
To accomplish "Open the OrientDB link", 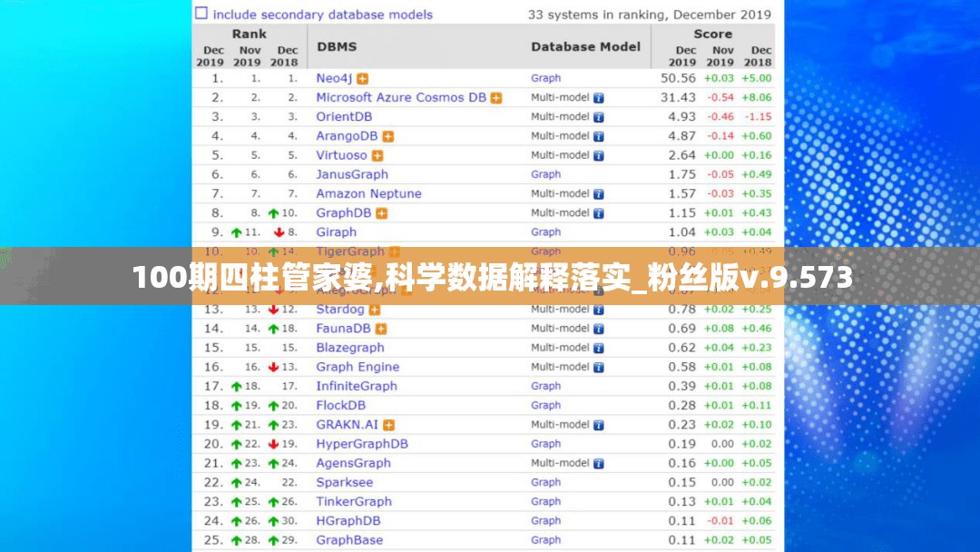I will [x=344, y=117].
